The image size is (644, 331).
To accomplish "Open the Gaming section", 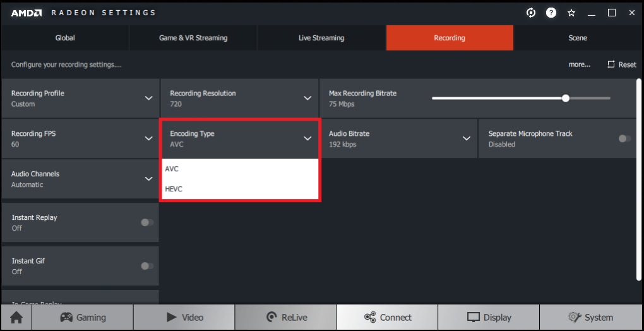I will point(83,318).
